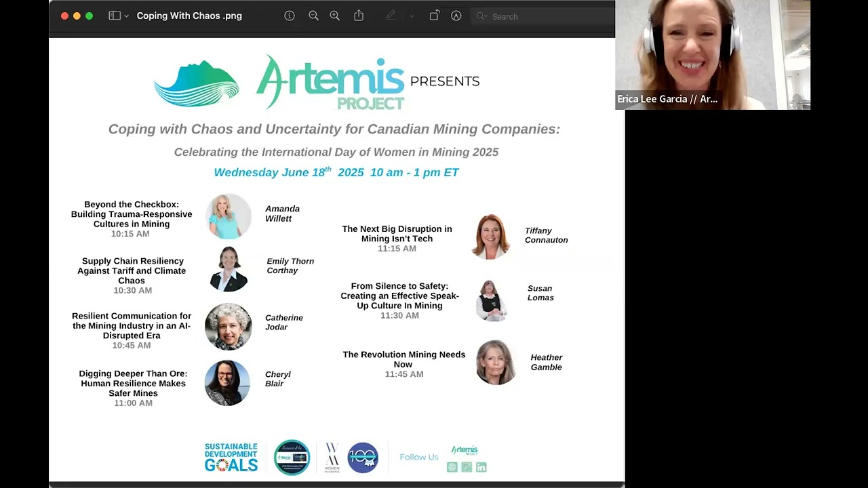Click into the Preview search field

click(542, 16)
